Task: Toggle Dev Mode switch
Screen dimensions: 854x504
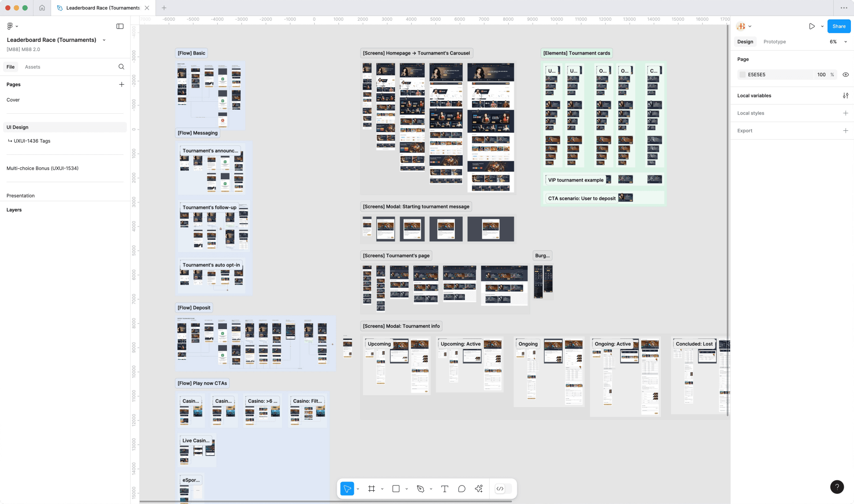Action: (x=504, y=489)
